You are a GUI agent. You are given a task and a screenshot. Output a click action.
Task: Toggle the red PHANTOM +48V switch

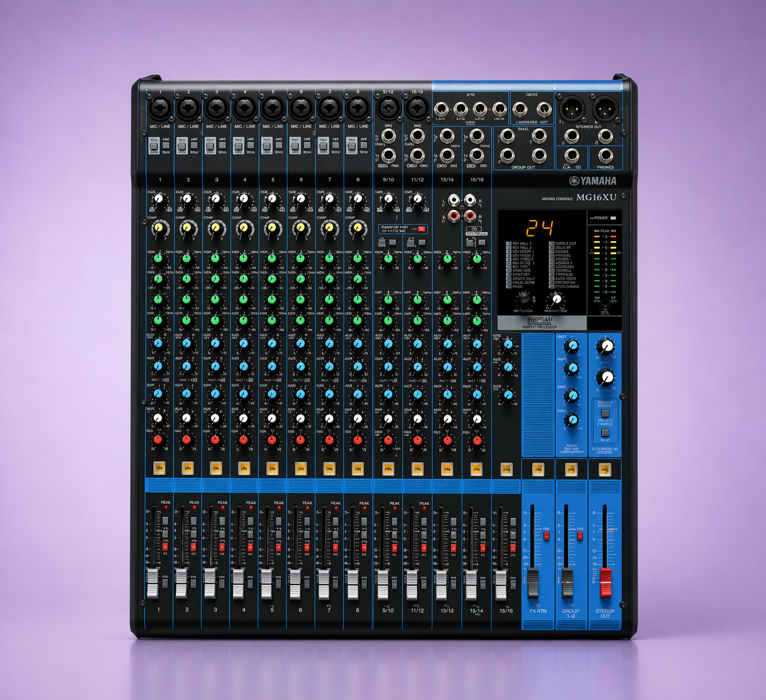click(x=422, y=229)
